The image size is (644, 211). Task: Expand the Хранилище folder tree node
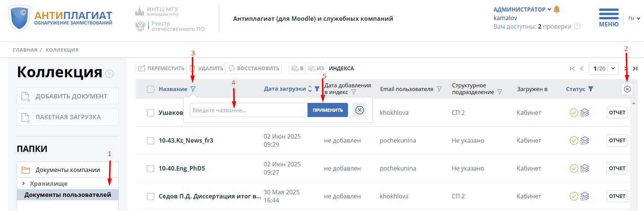(x=23, y=184)
